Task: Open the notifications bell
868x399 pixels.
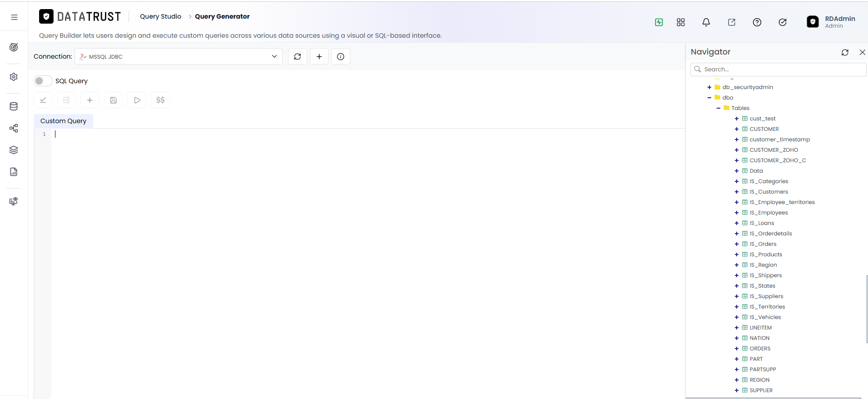Action: tap(706, 22)
